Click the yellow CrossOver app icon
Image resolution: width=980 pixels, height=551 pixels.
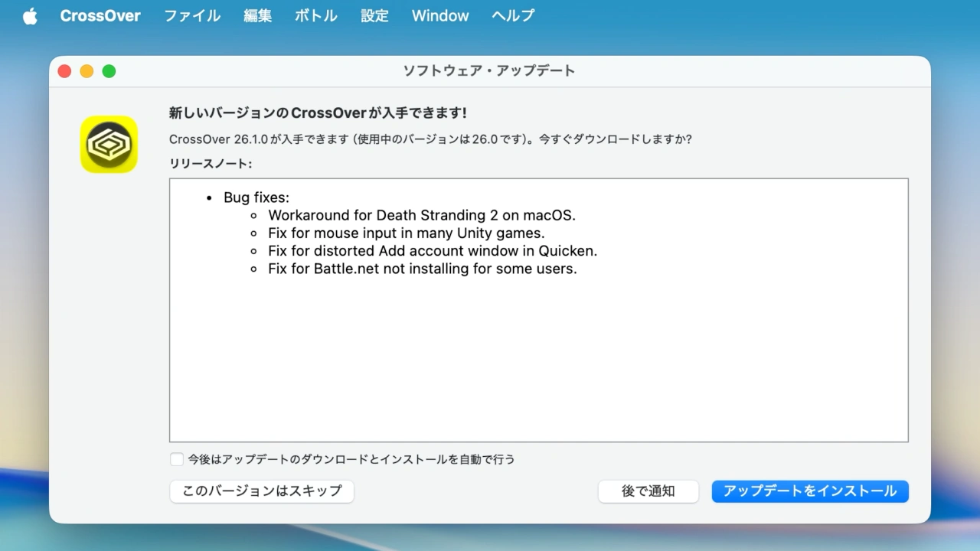[109, 144]
